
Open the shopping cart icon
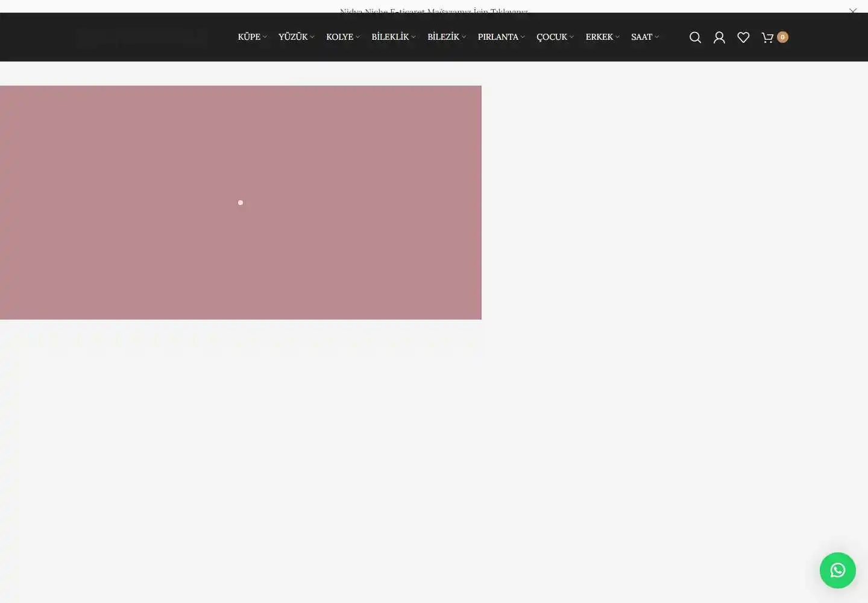click(x=767, y=37)
